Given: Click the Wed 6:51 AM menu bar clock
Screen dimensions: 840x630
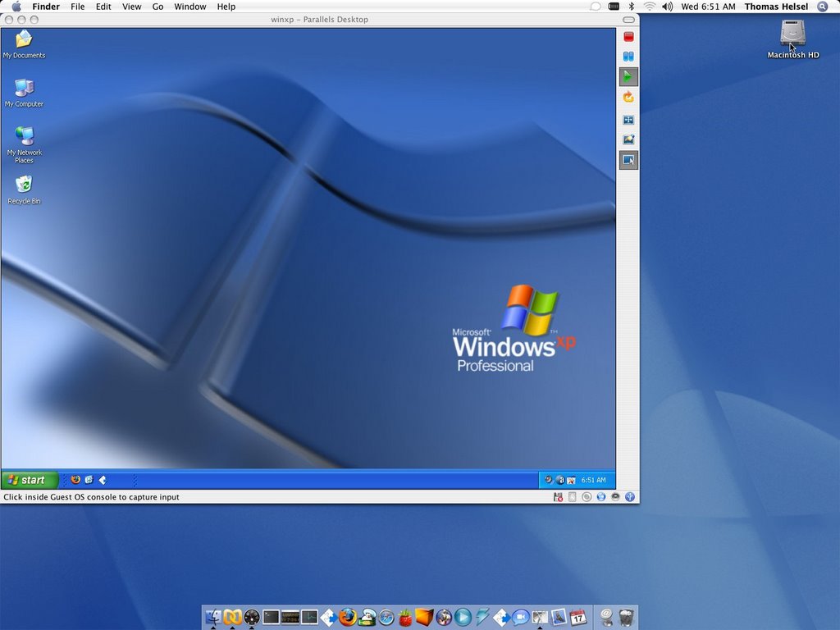Looking at the screenshot, I should 708,7.
